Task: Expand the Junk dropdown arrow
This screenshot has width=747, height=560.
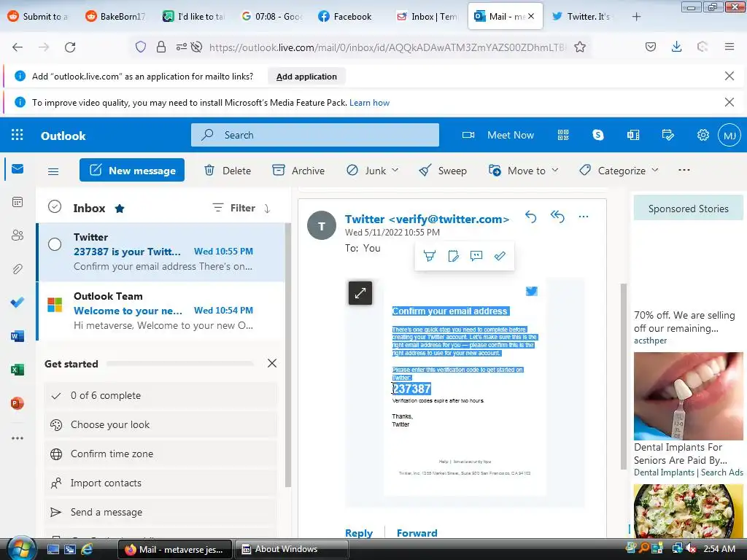Action: click(395, 170)
